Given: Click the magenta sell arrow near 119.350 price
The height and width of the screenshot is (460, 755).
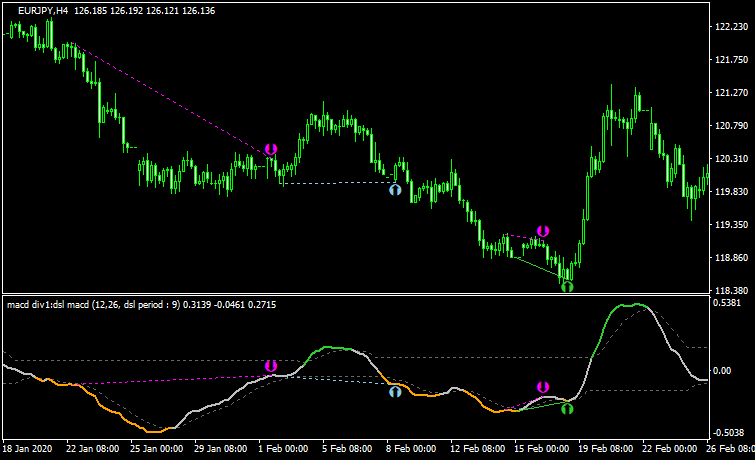Looking at the screenshot, I should tap(543, 231).
